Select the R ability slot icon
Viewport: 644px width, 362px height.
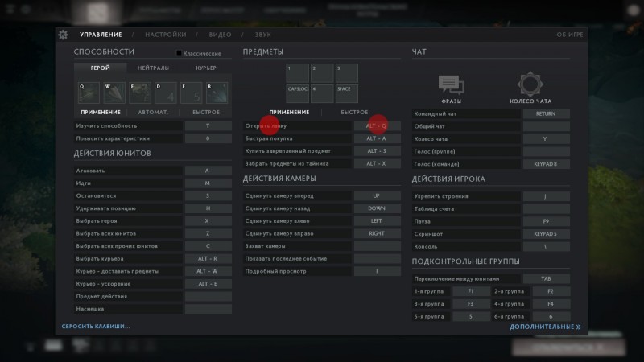[x=217, y=93]
